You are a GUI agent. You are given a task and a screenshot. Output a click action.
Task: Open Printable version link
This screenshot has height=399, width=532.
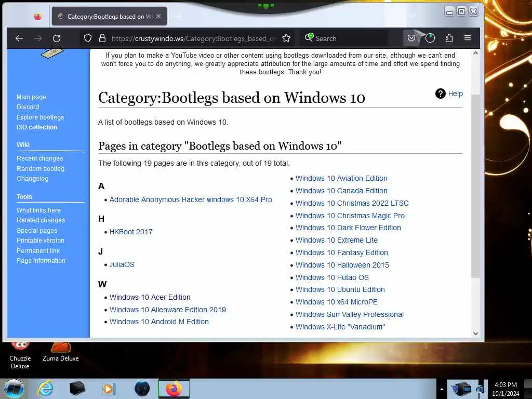41,240
